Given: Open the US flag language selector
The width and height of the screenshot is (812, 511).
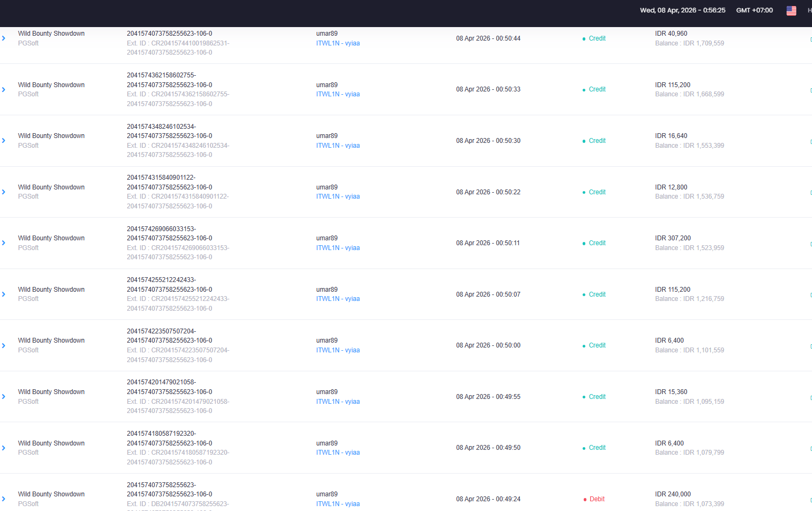Looking at the screenshot, I should [791, 10].
